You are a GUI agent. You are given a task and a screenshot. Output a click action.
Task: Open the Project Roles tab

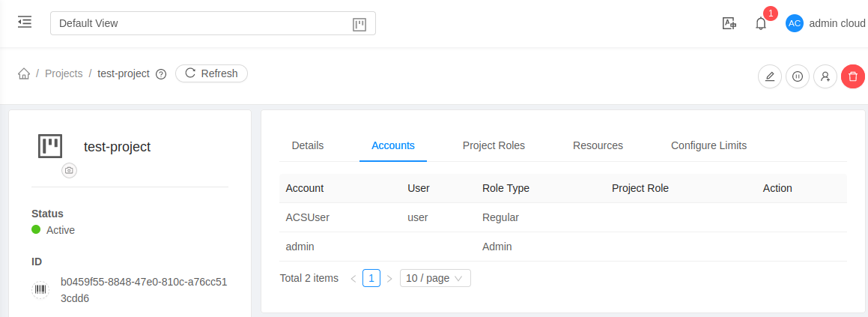494,145
